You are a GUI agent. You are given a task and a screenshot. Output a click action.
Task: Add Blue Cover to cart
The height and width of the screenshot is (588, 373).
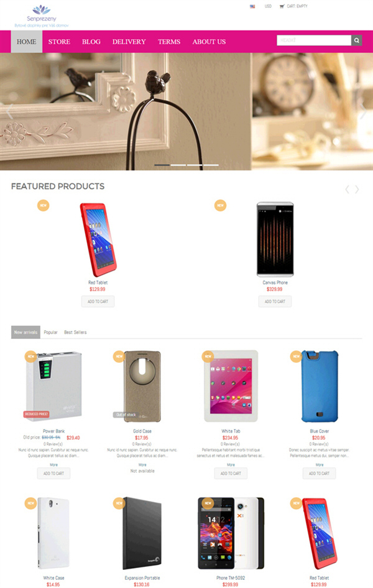(319, 474)
